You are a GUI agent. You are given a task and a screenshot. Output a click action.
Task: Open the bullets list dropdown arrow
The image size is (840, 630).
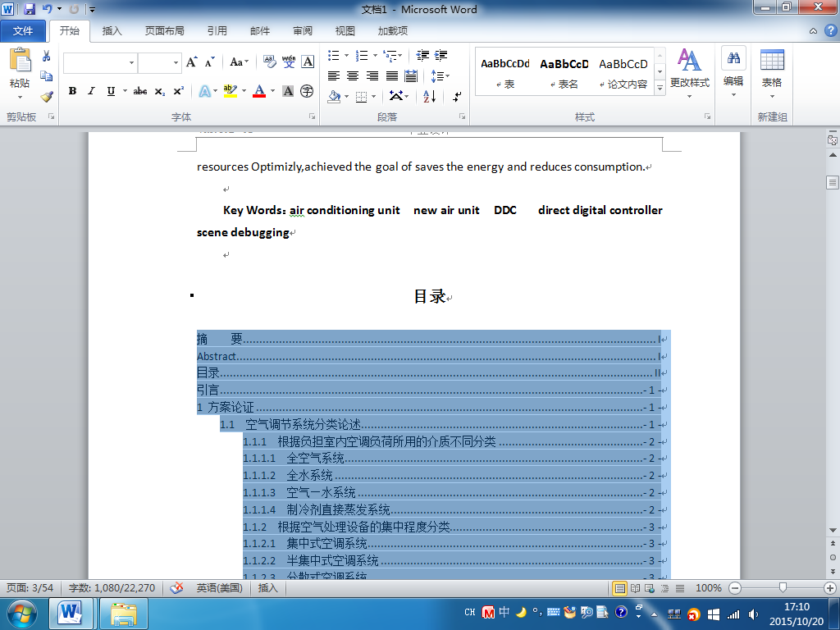click(x=346, y=55)
